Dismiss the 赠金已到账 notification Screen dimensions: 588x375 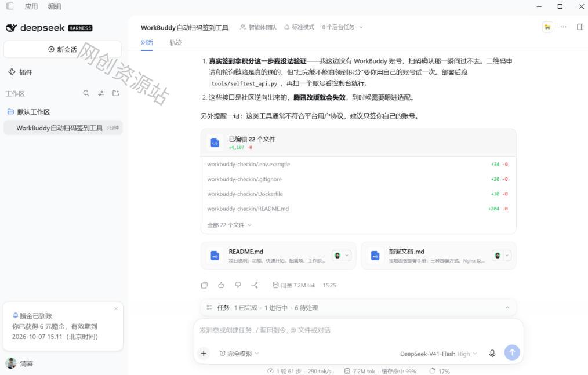[x=116, y=308]
